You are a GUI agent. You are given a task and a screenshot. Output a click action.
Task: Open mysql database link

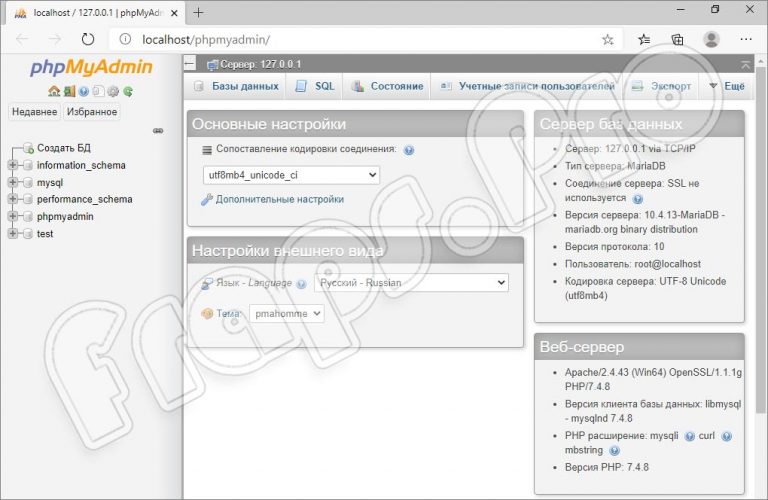click(50, 183)
